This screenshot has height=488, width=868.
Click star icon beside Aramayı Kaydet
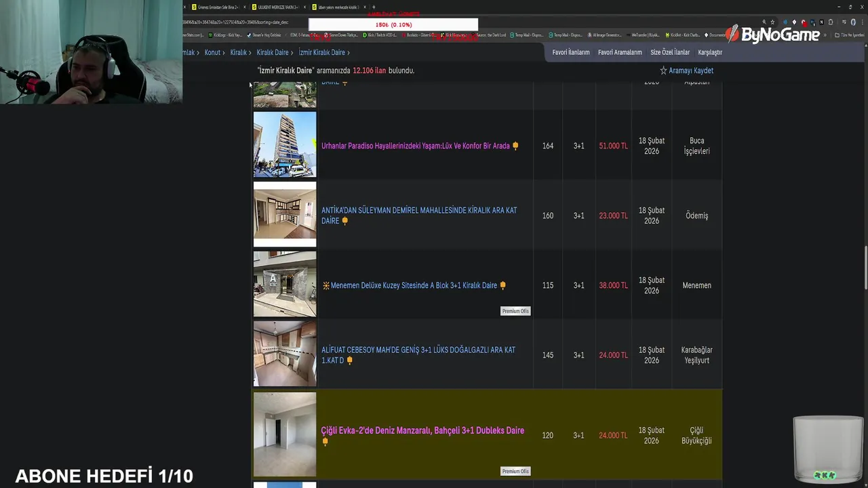point(663,70)
